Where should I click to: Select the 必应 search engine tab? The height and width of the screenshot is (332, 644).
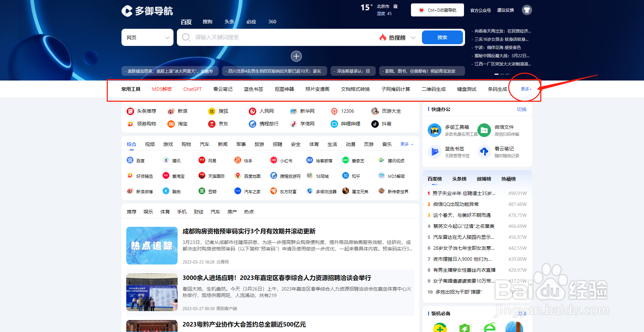click(x=251, y=22)
